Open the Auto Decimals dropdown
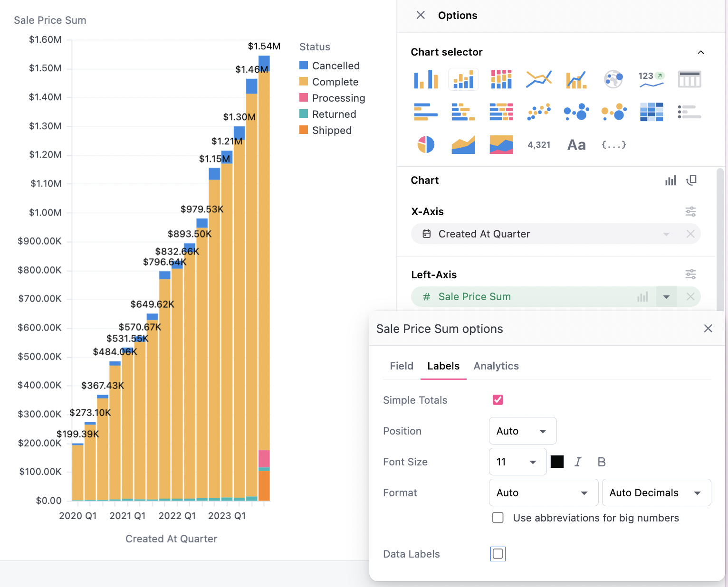Image resolution: width=728 pixels, height=587 pixels. click(656, 493)
